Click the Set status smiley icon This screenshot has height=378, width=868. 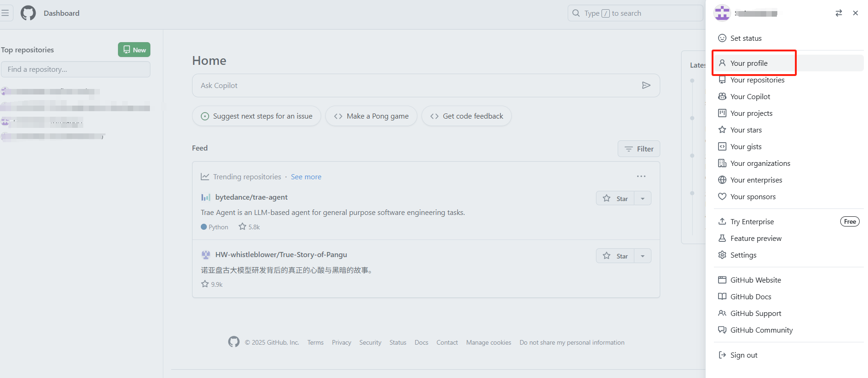[x=722, y=38]
